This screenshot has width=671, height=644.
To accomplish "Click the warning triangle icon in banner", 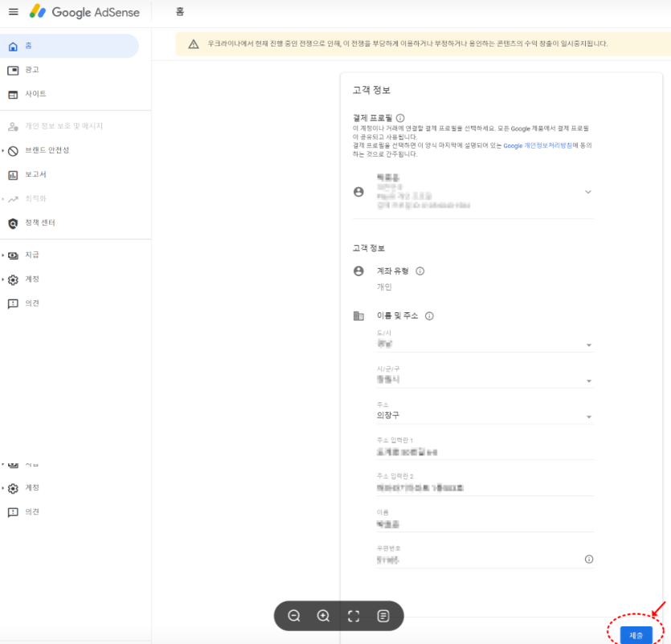I will (x=194, y=43).
